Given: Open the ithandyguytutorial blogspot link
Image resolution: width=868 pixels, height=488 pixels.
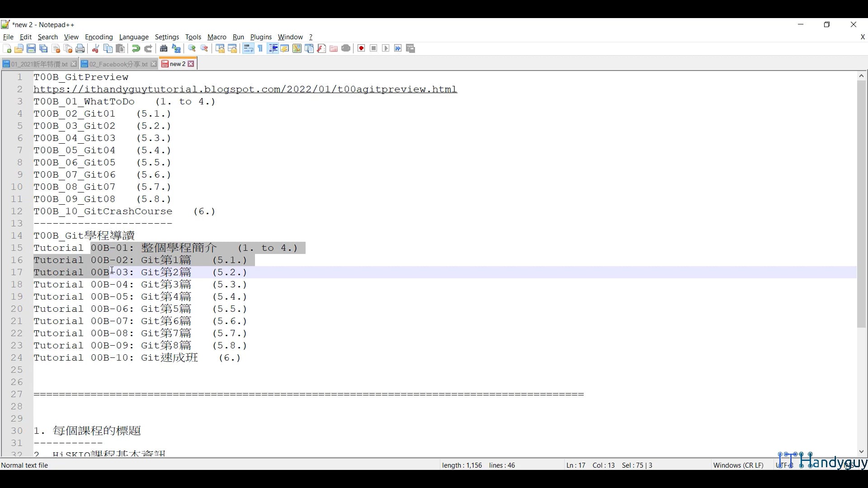Looking at the screenshot, I should coord(245,89).
